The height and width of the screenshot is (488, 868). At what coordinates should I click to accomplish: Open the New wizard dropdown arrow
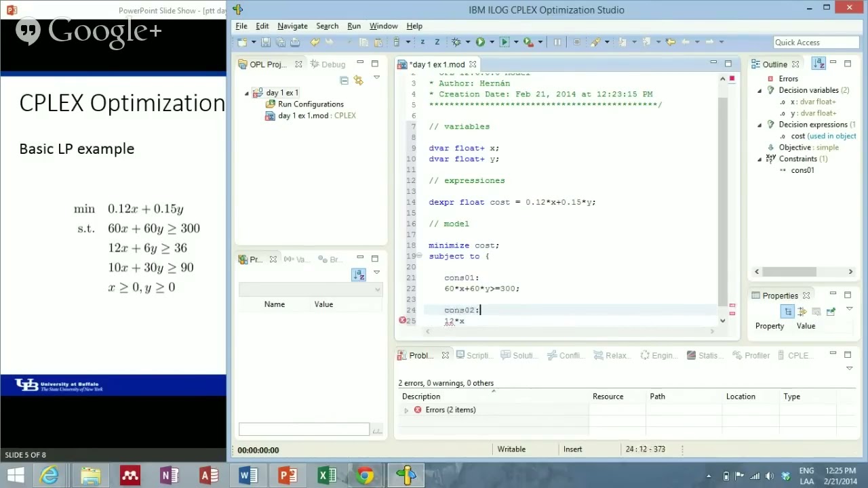253,42
